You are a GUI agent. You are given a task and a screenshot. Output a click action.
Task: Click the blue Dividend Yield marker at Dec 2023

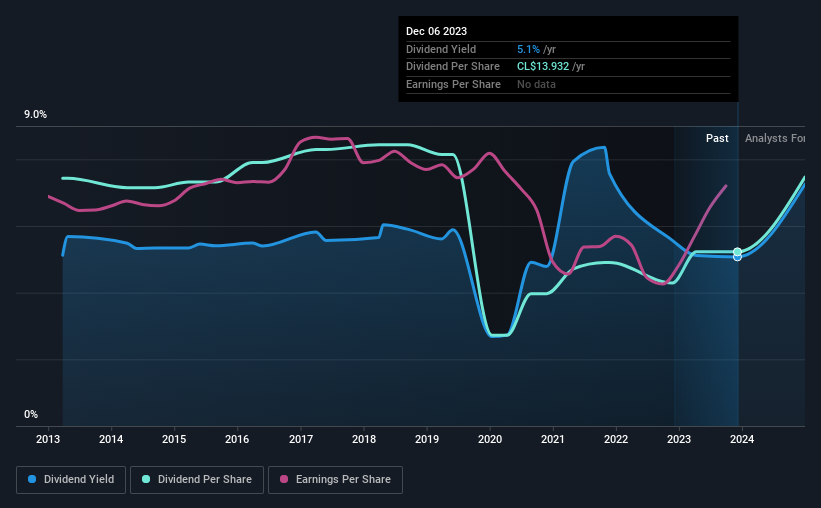tap(737, 257)
